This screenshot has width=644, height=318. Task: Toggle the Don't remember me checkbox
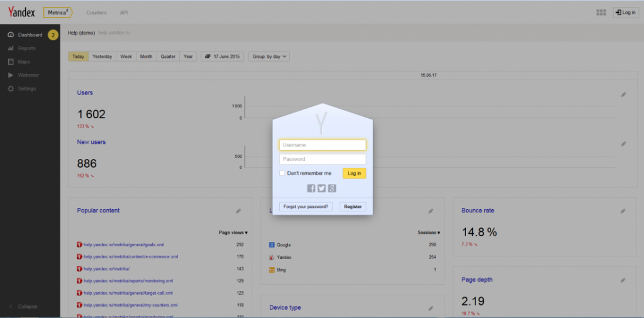tap(282, 173)
